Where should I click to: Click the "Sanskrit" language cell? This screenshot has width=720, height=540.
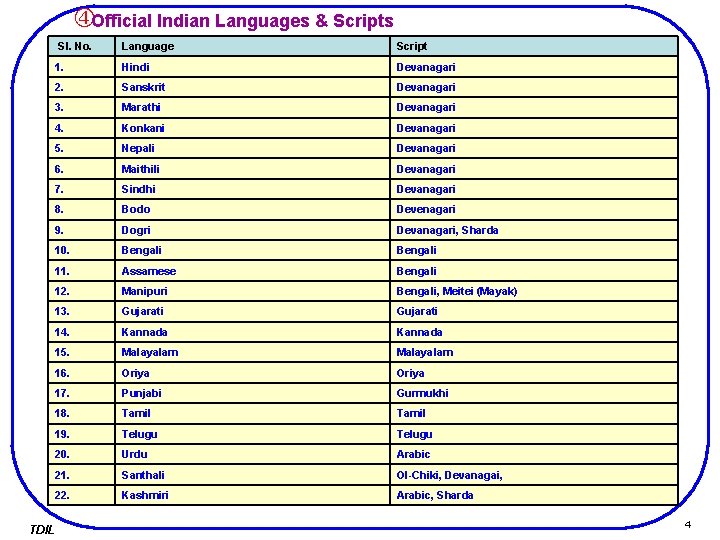(x=252, y=87)
